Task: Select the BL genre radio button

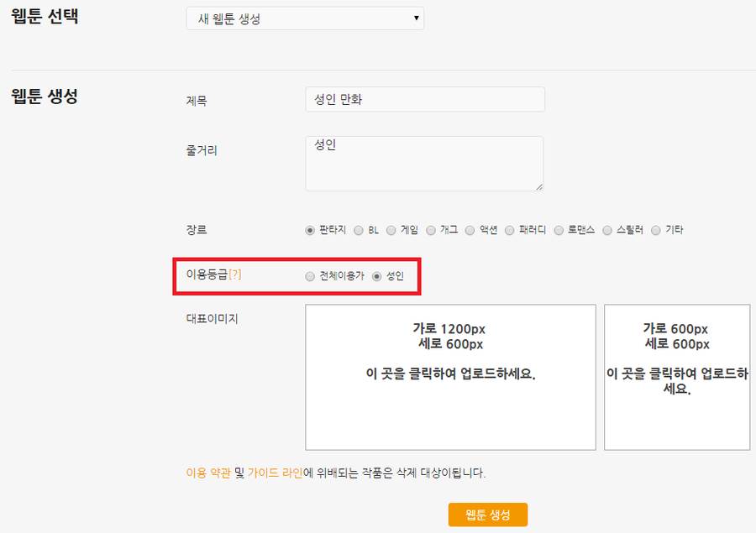Action: (359, 230)
